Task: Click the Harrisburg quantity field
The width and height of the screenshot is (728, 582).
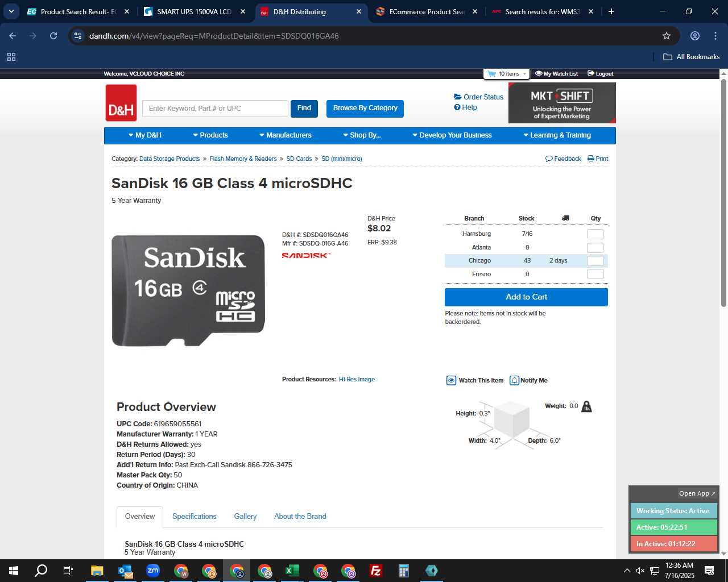Action: tap(595, 234)
